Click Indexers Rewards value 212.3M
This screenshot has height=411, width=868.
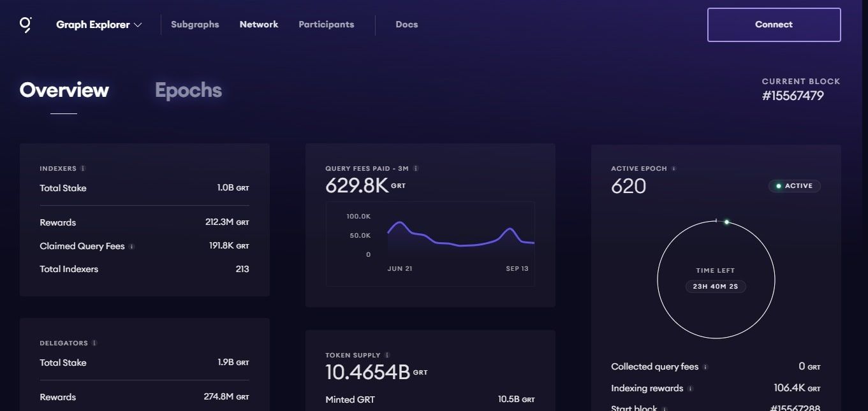tap(227, 222)
